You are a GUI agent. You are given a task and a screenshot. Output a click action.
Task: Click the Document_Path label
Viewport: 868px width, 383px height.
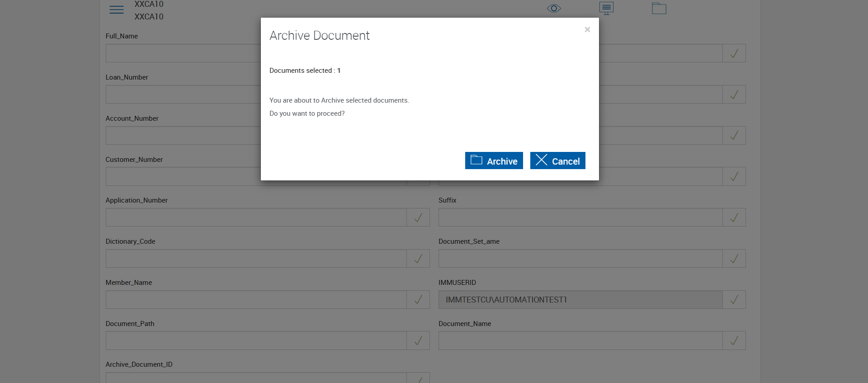pos(130,324)
